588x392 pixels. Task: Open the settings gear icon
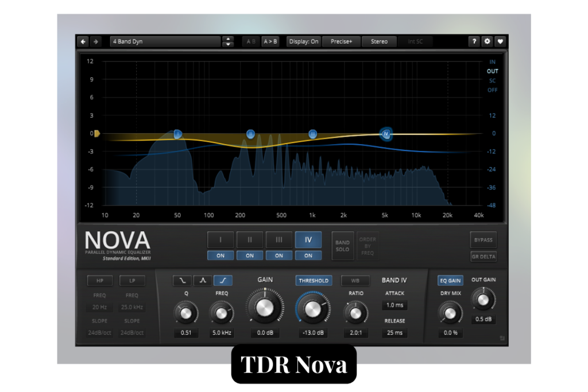tap(487, 41)
